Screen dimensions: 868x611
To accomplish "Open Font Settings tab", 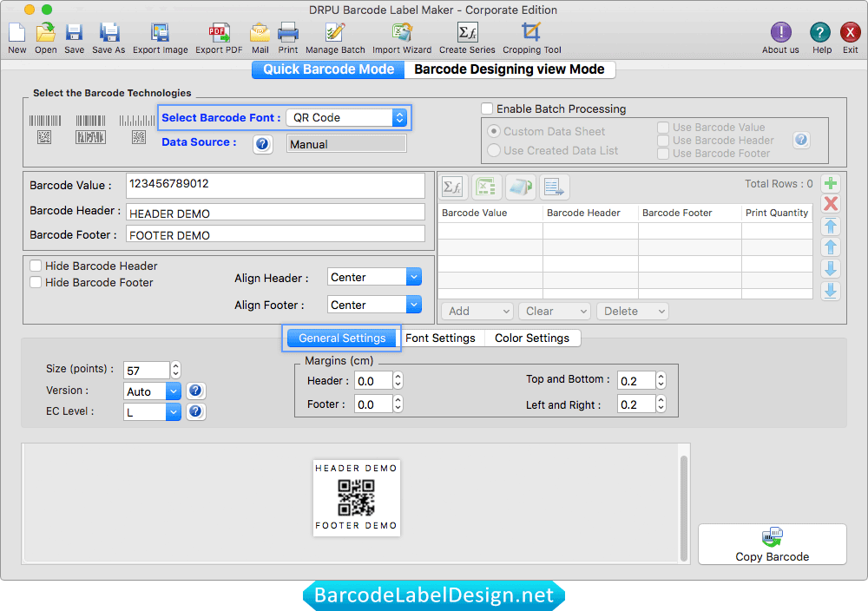I will [440, 338].
